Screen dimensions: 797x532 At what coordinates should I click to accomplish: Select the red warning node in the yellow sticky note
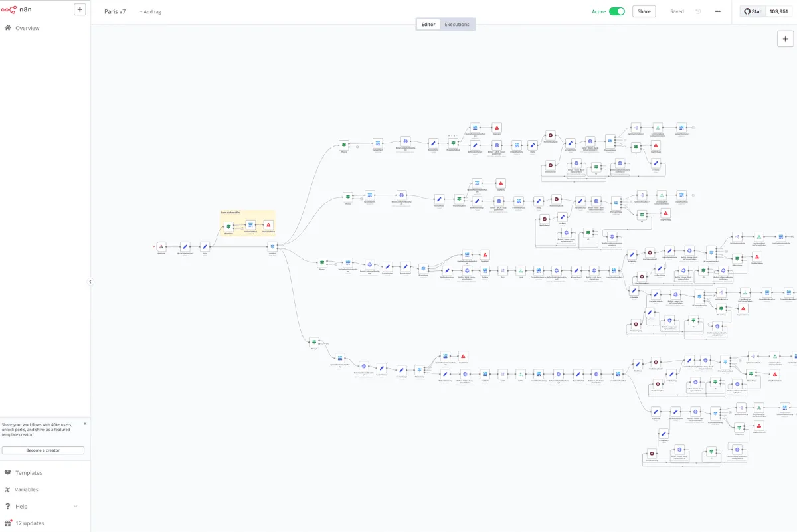click(x=268, y=225)
